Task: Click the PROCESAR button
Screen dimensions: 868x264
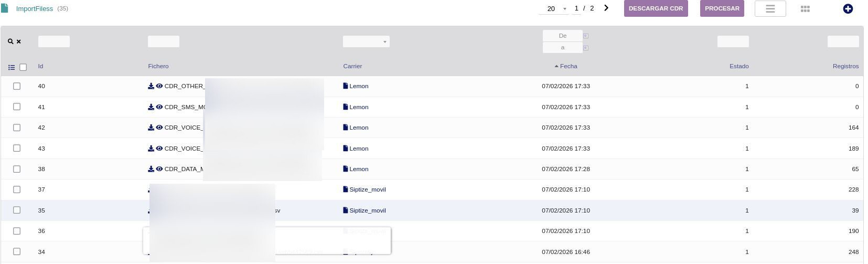Action: [722, 9]
